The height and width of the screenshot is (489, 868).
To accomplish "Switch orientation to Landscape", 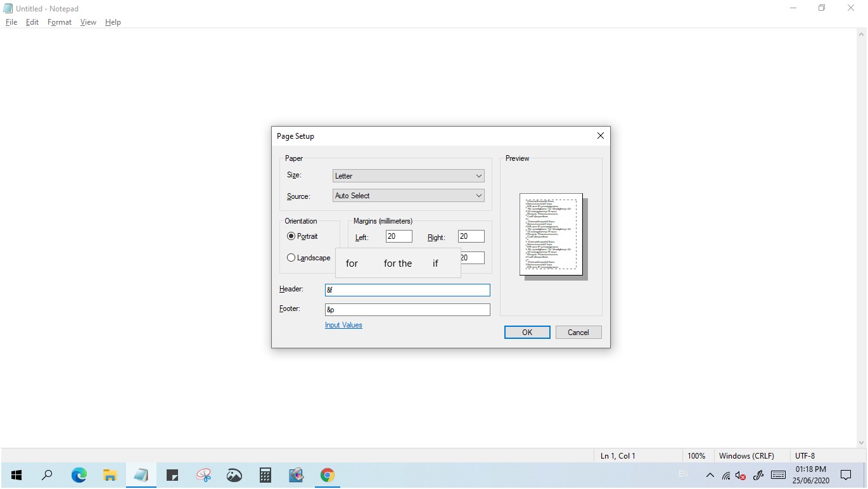I will 291,257.
